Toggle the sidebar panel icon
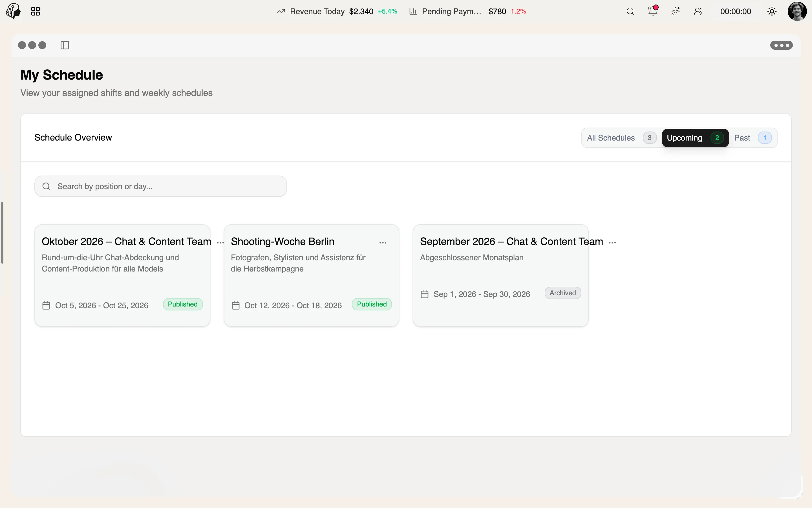The height and width of the screenshot is (508, 812). coord(65,45)
